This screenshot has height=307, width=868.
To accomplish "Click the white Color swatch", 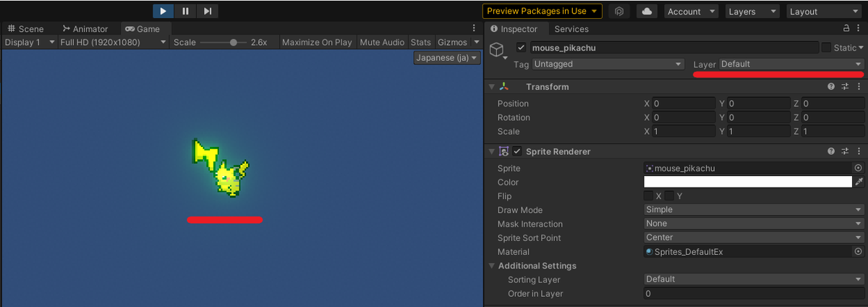I will (x=748, y=182).
